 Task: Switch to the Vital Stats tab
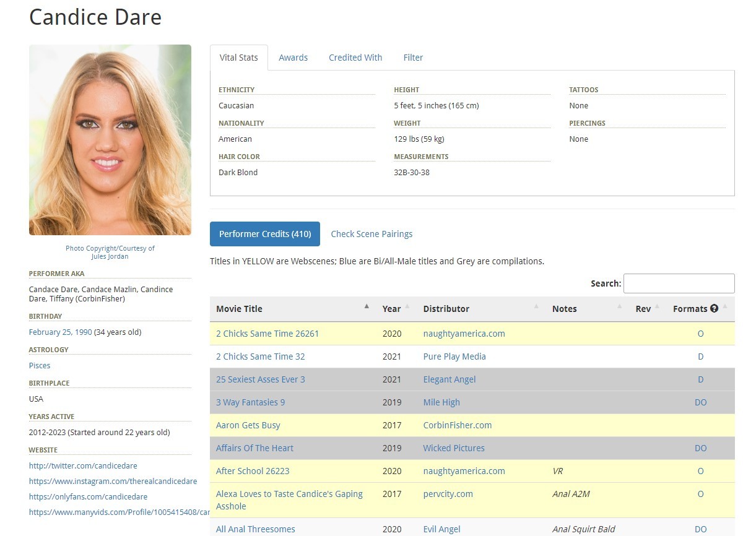238,58
